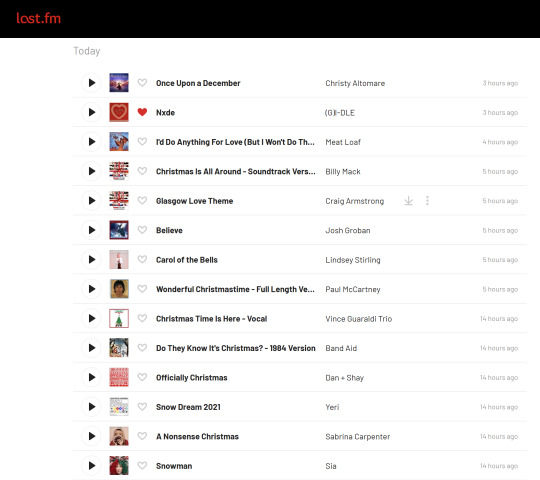
Task: Open artist Dan + Shay
Action: 344,378
